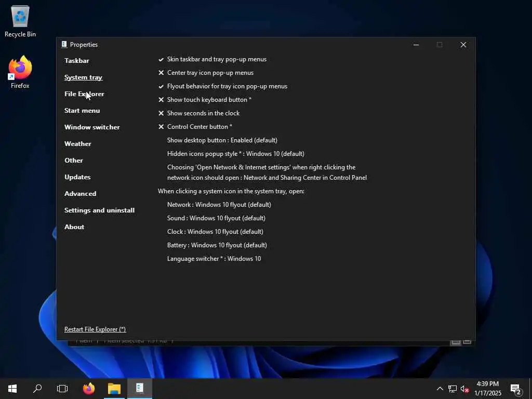532x399 pixels.
Task: Enable Show seconds in the clock
Action: 199,113
